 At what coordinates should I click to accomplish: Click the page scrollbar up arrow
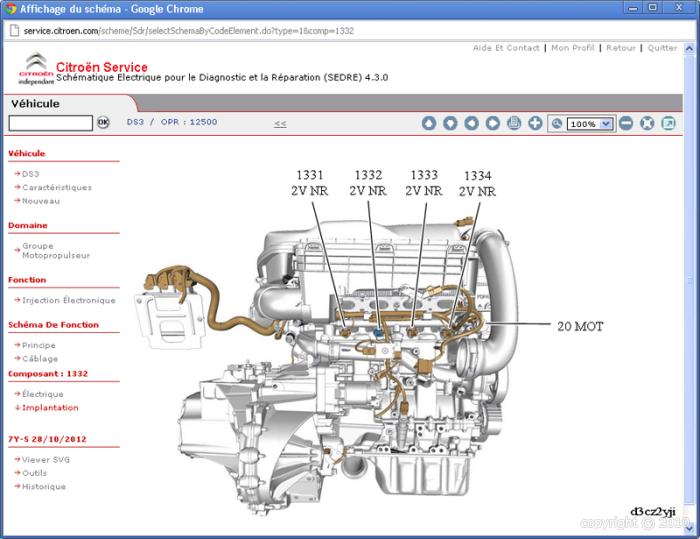tap(689, 47)
